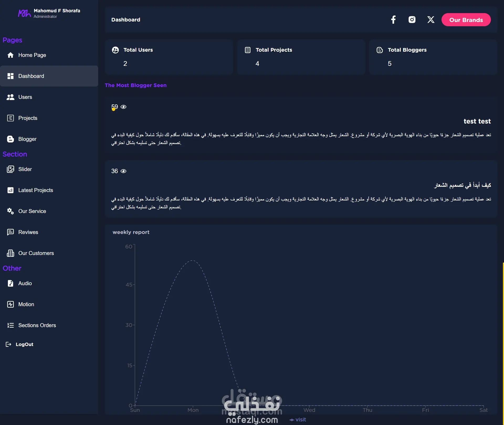Click the Total Bloggers card icon
The width and height of the screenshot is (504, 425).
click(380, 50)
